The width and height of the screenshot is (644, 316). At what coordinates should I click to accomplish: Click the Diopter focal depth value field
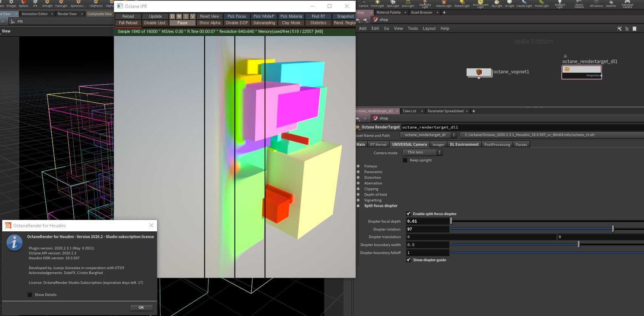(x=428, y=221)
